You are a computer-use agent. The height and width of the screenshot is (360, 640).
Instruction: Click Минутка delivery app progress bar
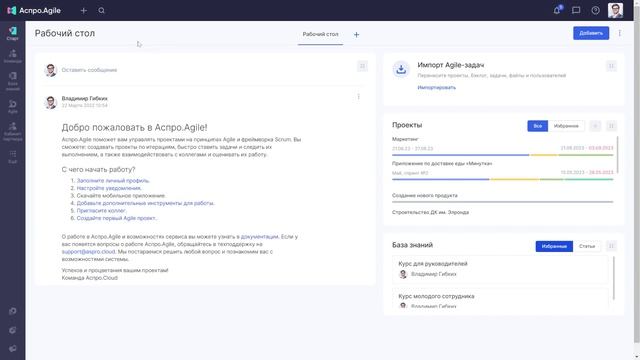(x=502, y=179)
